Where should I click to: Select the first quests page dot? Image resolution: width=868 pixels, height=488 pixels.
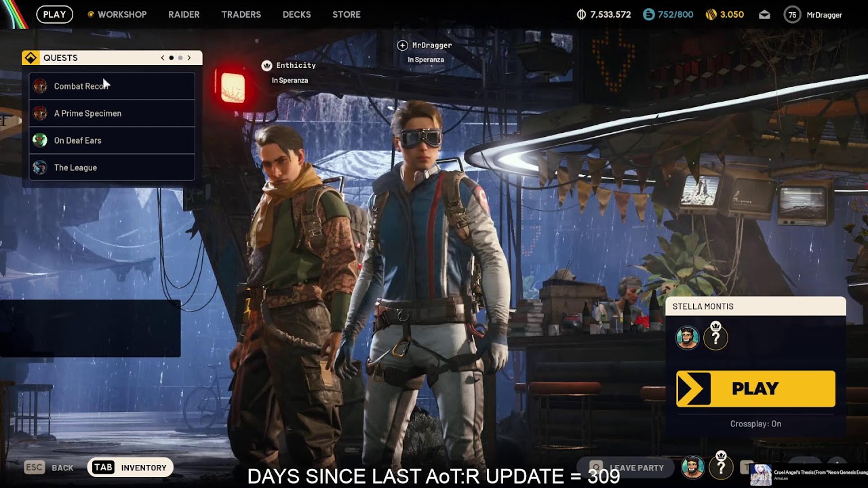pyautogui.click(x=172, y=58)
